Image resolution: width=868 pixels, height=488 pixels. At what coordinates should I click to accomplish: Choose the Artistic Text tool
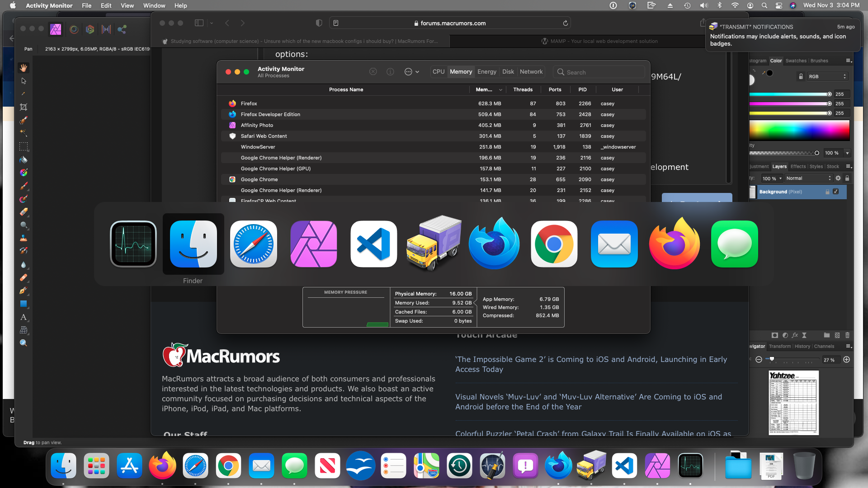24,317
